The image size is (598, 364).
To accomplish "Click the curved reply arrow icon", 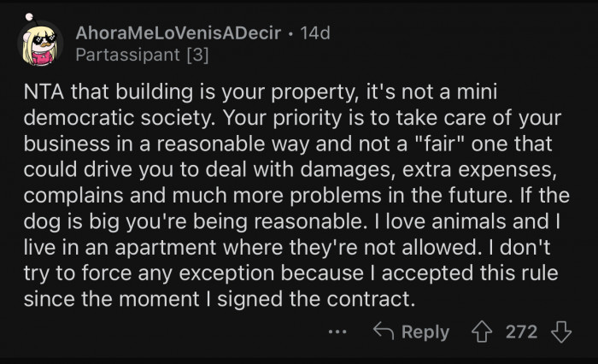I will 384,332.
